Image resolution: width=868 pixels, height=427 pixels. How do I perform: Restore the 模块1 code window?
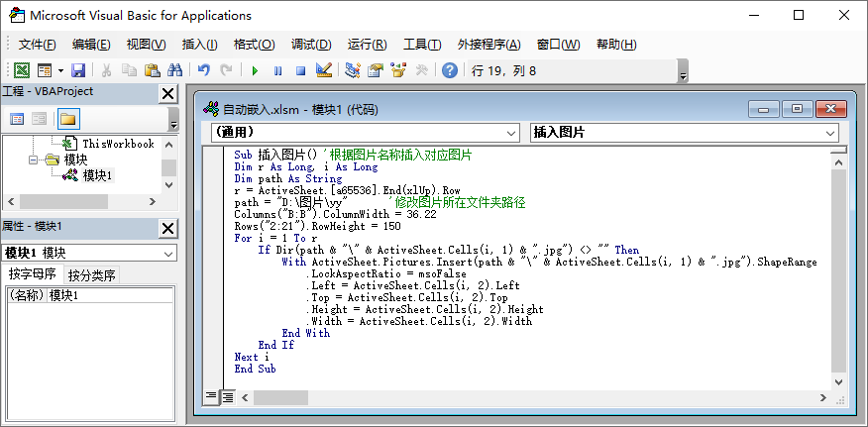click(797, 109)
